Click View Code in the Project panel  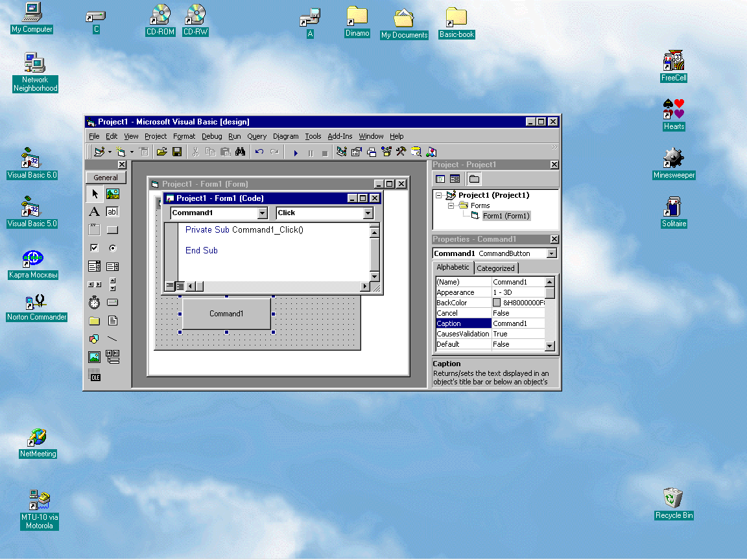[441, 179]
